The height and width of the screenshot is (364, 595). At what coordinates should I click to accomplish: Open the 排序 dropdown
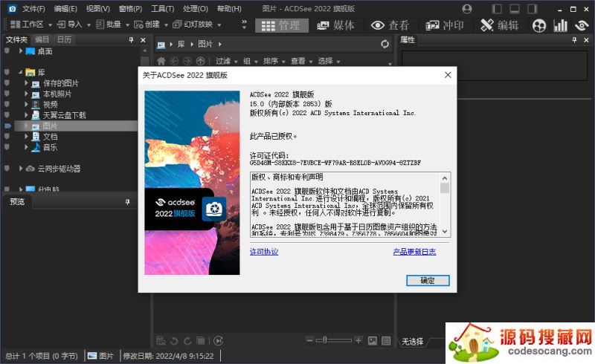274,61
